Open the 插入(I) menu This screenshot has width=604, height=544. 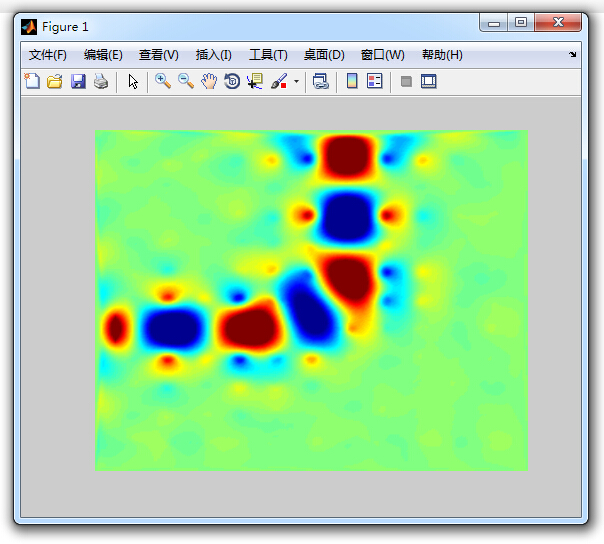coord(213,55)
